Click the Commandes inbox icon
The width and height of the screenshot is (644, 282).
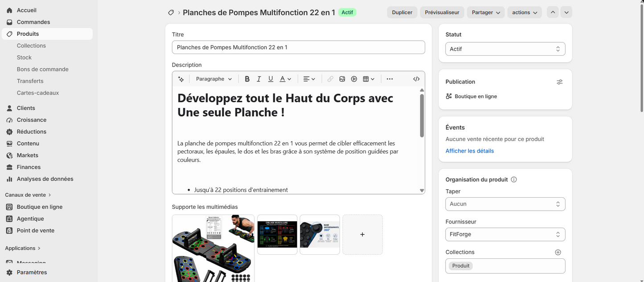(9, 22)
